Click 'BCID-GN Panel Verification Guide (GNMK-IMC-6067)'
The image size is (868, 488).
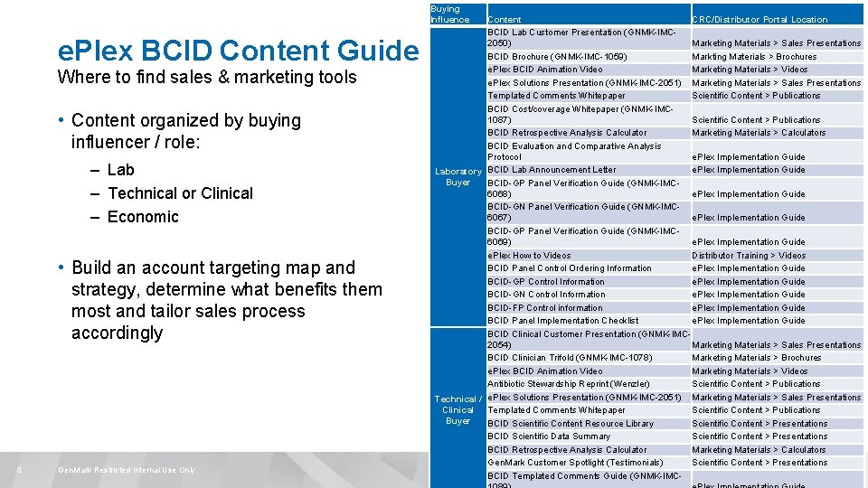click(589, 211)
